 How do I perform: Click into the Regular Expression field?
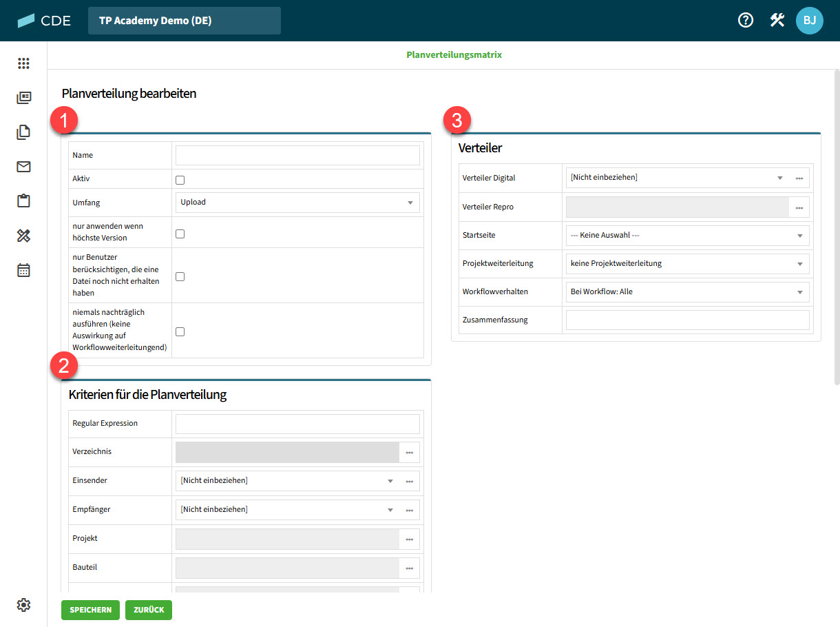click(297, 424)
